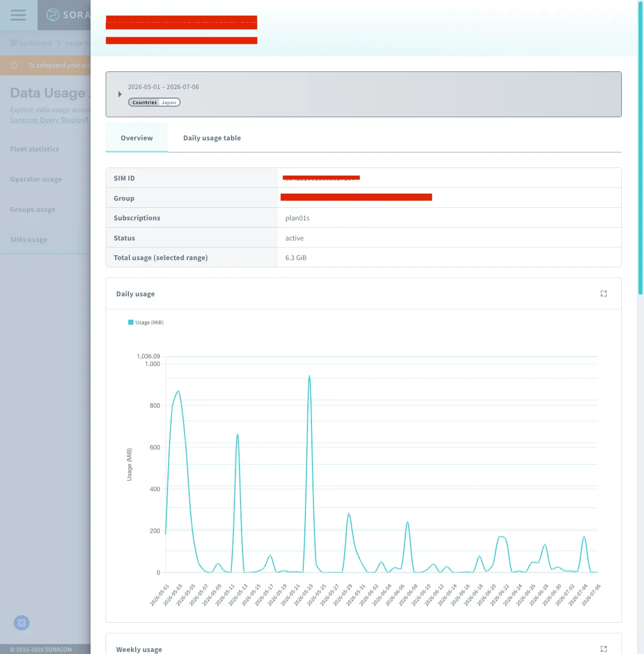
Task: Click the Subscriptions row label
Action: (137, 218)
